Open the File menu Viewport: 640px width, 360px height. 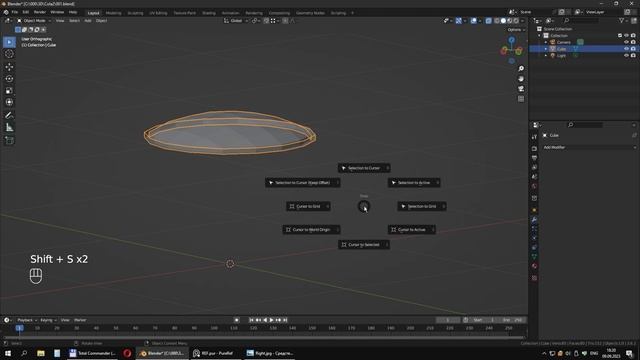[x=15, y=12]
